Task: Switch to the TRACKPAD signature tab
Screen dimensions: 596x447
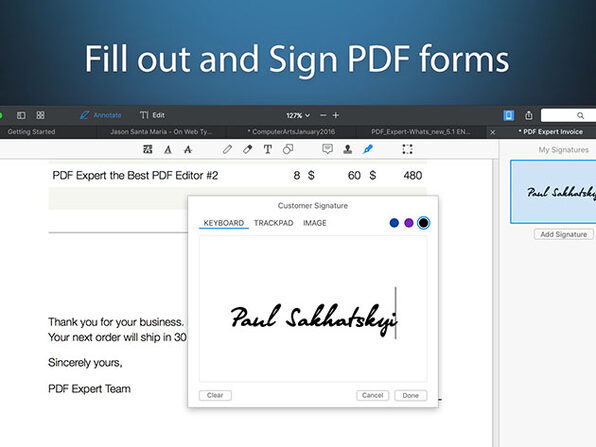Action: pos(274,223)
